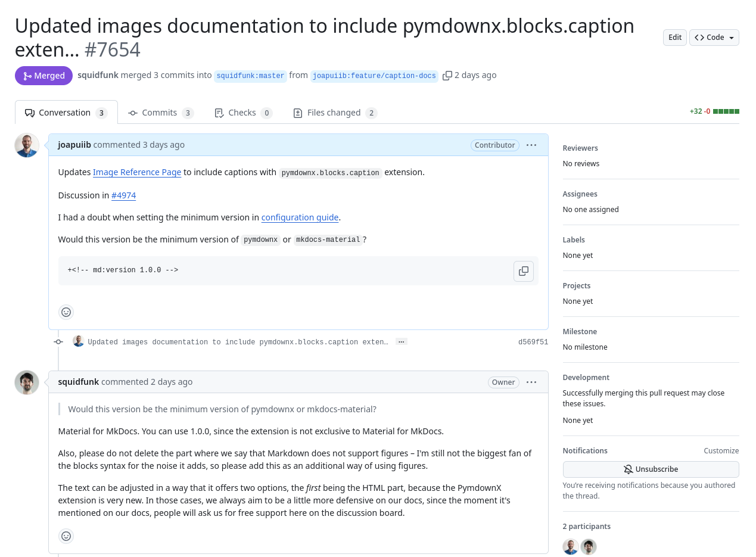
Task: Click the Unsubscribe notifications button
Action: (651, 469)
